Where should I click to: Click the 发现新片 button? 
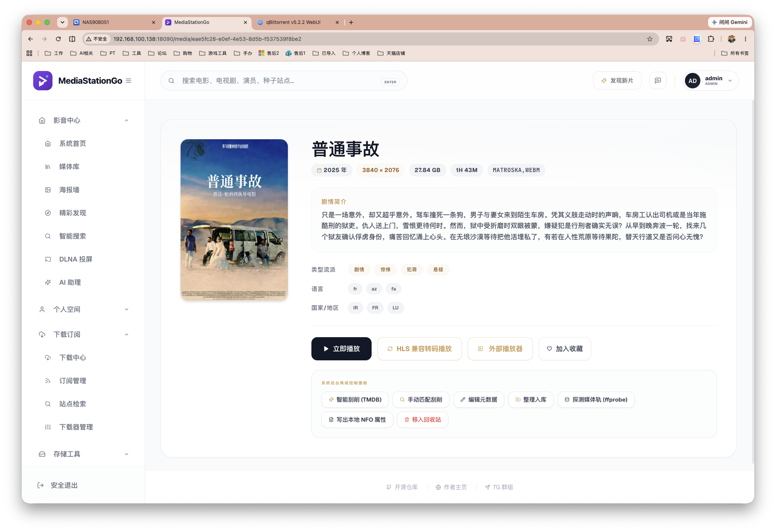(x=617, y=81)
